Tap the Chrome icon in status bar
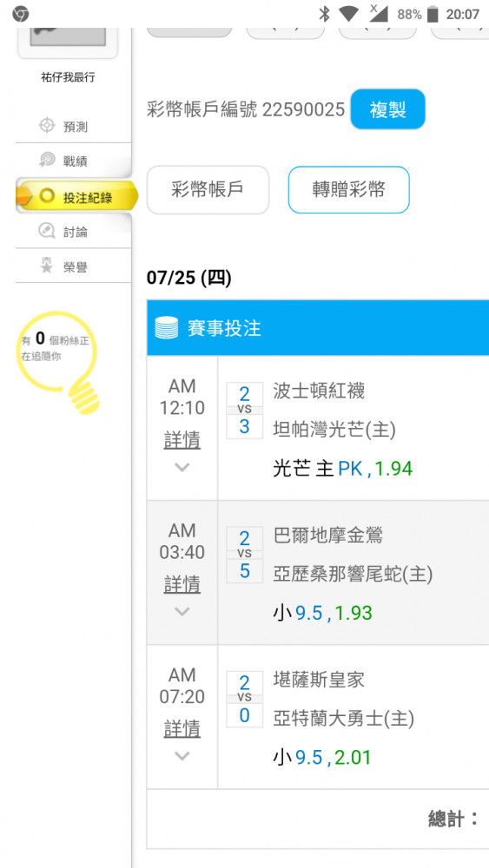 pos(21,14)
